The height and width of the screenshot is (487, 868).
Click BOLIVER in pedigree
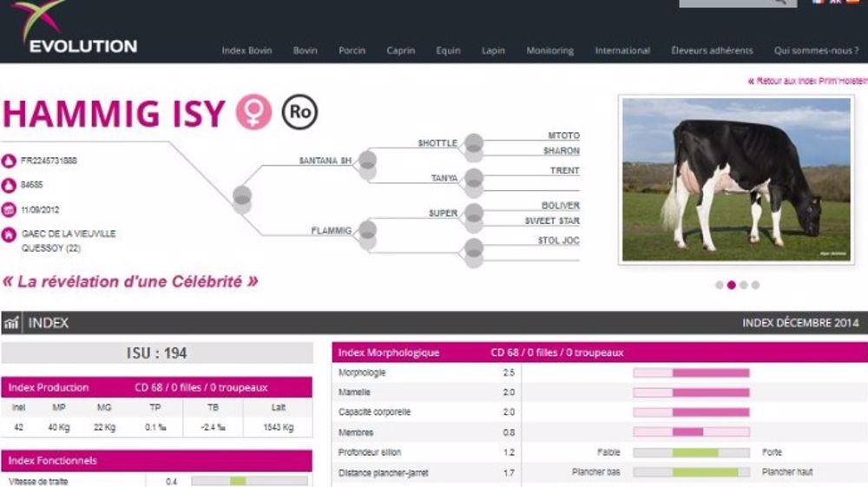point(560,206)
